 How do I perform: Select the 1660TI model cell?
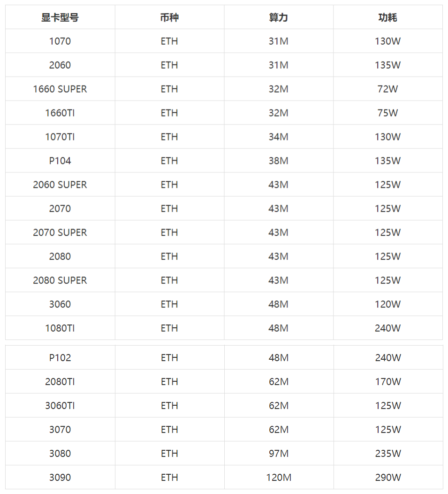click(60, 113)
